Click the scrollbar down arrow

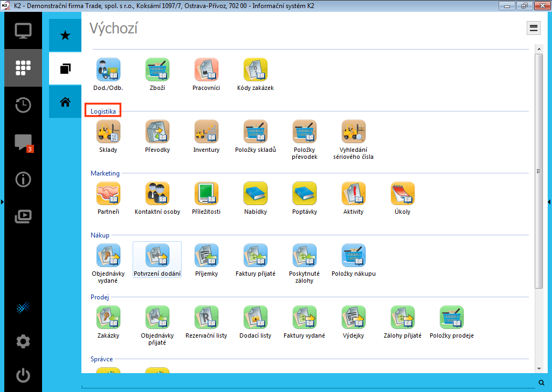(539, 369)
